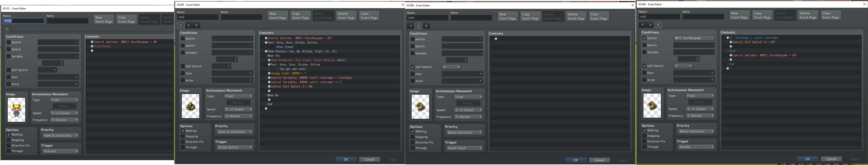
Task: Switch to page tab 2 in the Parallel window
Action: click(x=650, y=25)
